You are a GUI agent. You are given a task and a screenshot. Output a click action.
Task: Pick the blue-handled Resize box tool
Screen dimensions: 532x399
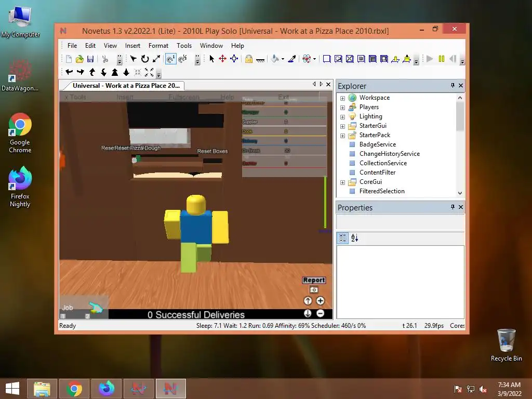pos(234,59)
